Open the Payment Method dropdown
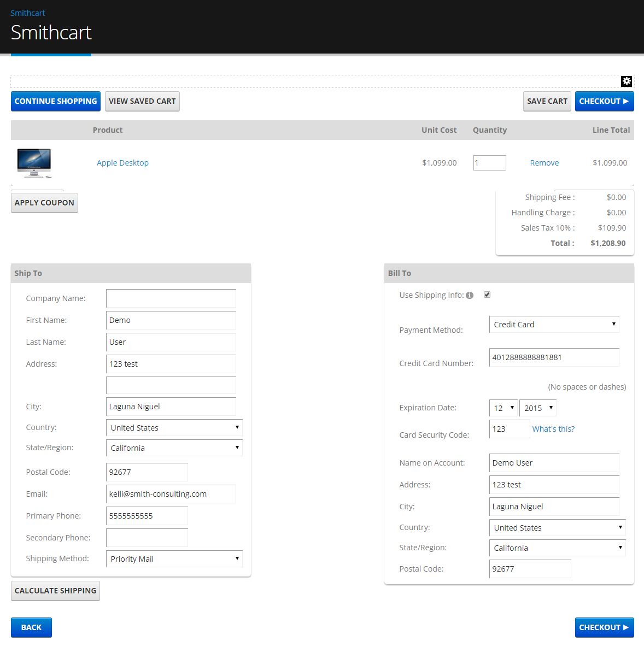The height and width of the screenshot is (647, 644). (x=554, y=325)
